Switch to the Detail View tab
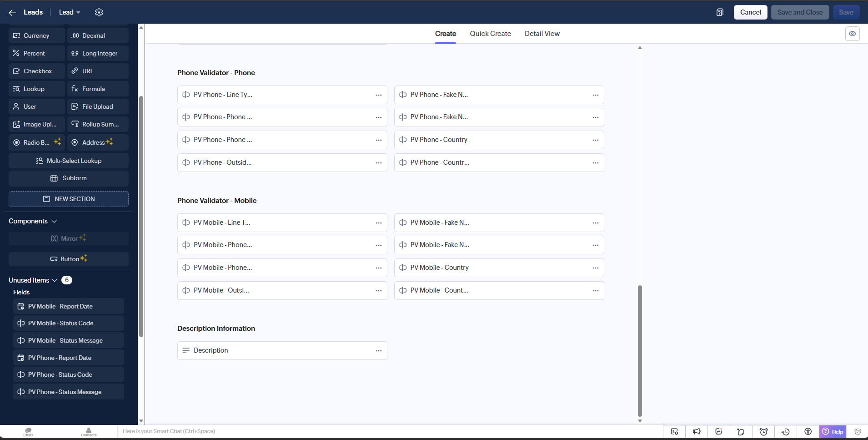The height and width of the screenshot is (440, 868). 542,34
